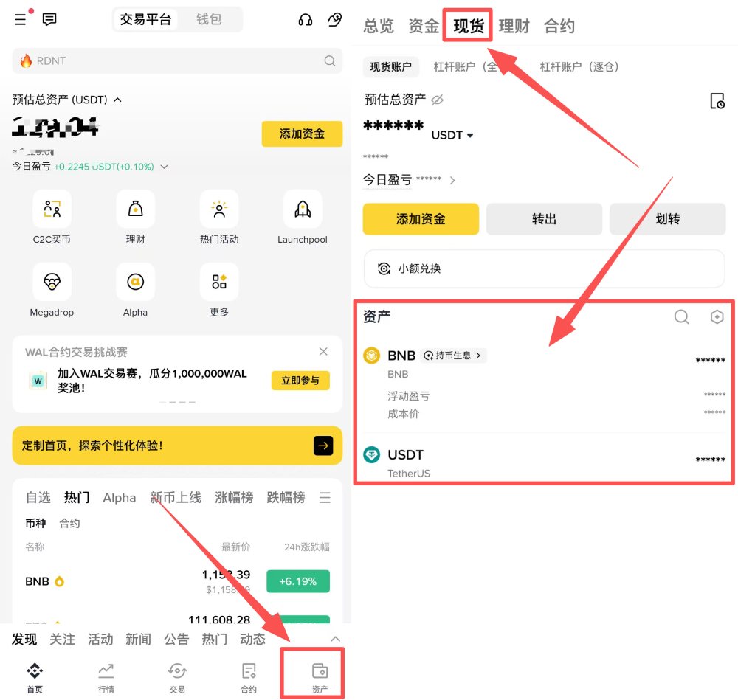Viewport: 738px width, 700px height.
Task: Tap the BNB coin logo
Action: click(372, 356)
